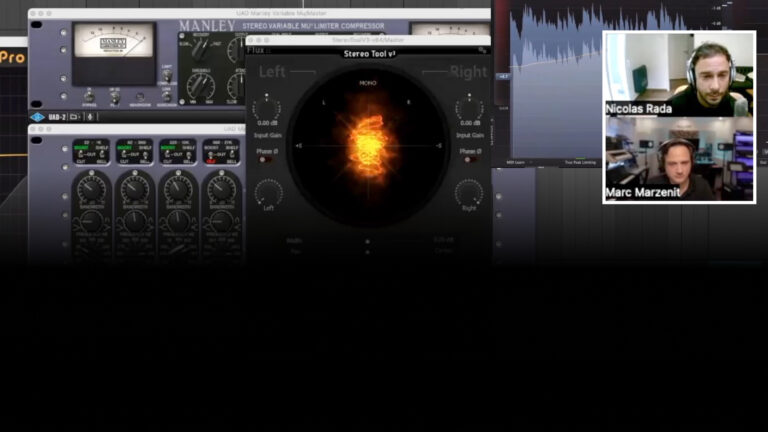
Task: Adjust first EQ band Bandwidth knob
Action: (91, 222)
